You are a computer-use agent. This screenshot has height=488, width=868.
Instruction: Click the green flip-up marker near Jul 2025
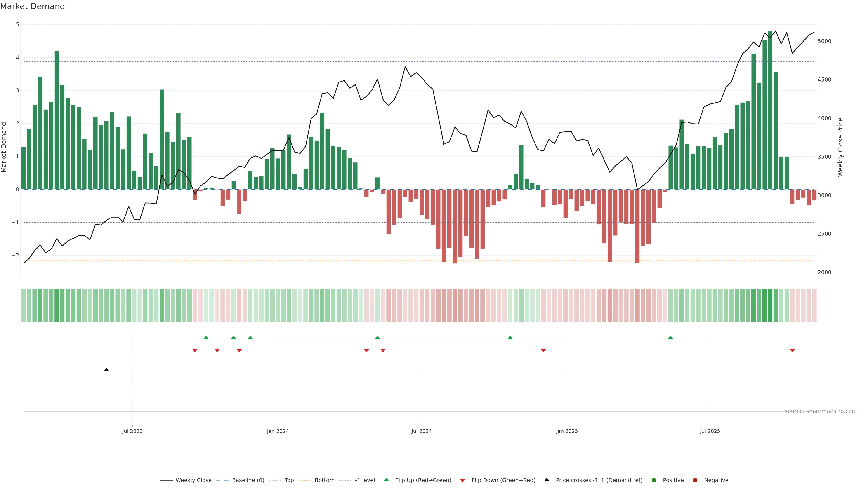(x=670, y=338)
